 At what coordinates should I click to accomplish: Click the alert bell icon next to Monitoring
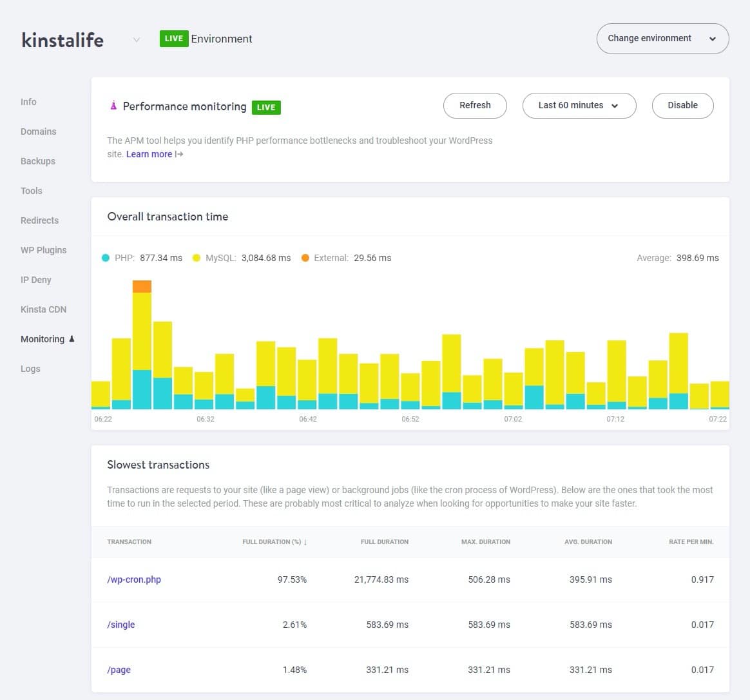point(72,338)
